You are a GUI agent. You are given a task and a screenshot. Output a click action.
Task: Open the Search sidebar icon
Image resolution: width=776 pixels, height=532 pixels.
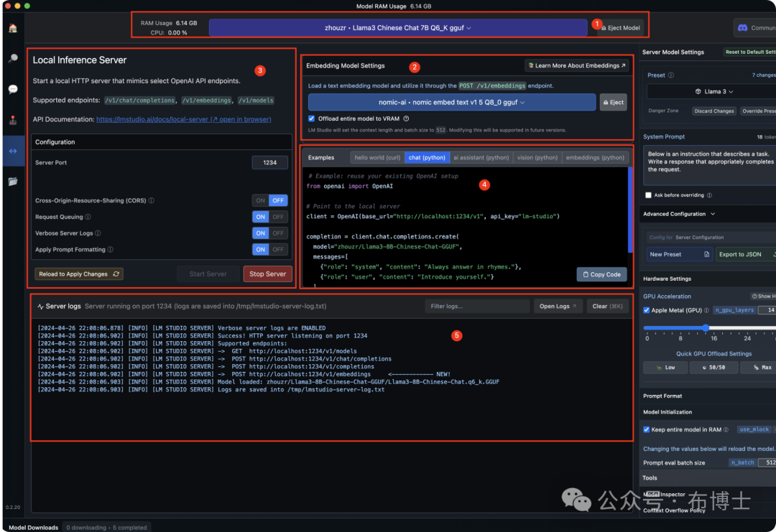13,58
